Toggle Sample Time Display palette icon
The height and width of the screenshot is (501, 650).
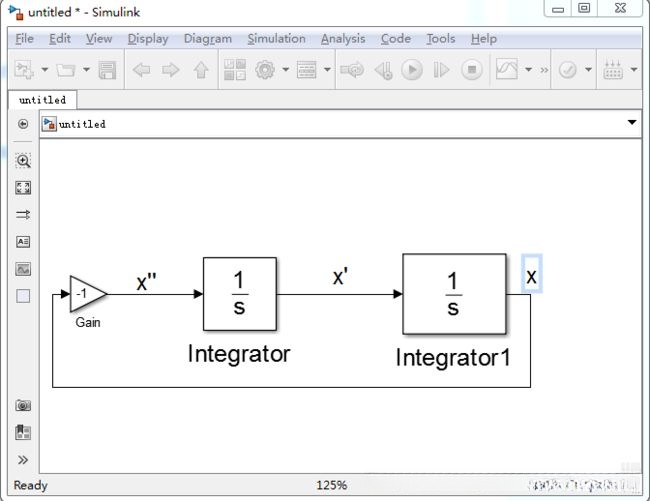[23, 215]
